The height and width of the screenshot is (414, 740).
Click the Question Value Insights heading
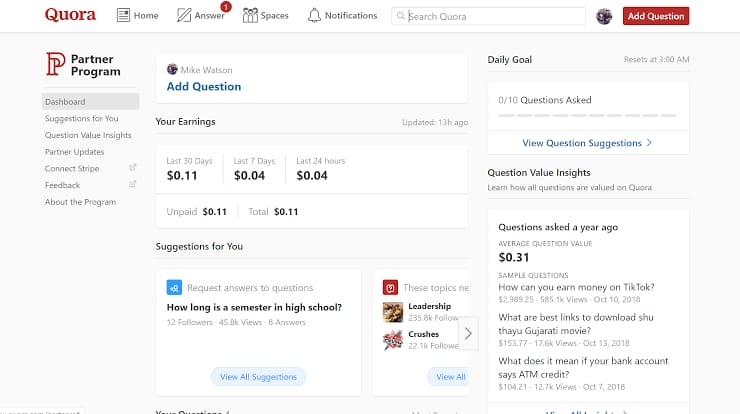coord(539,173)
